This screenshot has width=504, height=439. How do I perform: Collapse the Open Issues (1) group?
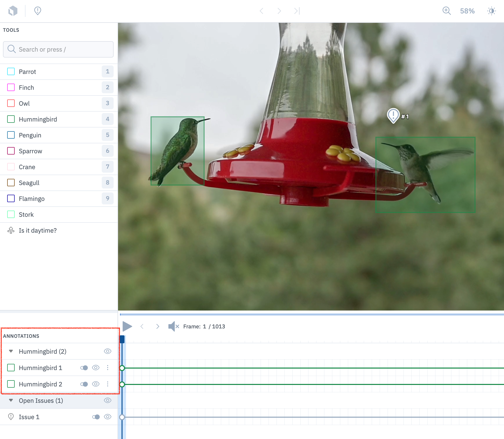click(x=11, y=400)
